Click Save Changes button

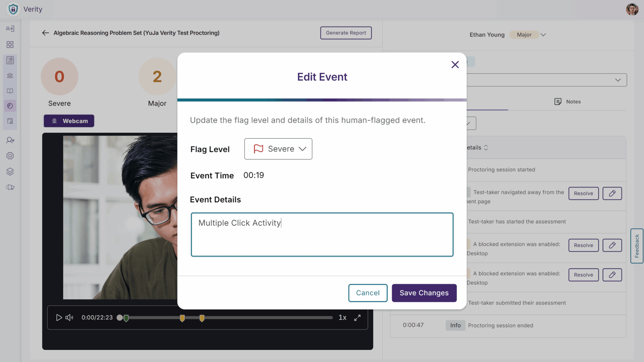pos(424,293)
